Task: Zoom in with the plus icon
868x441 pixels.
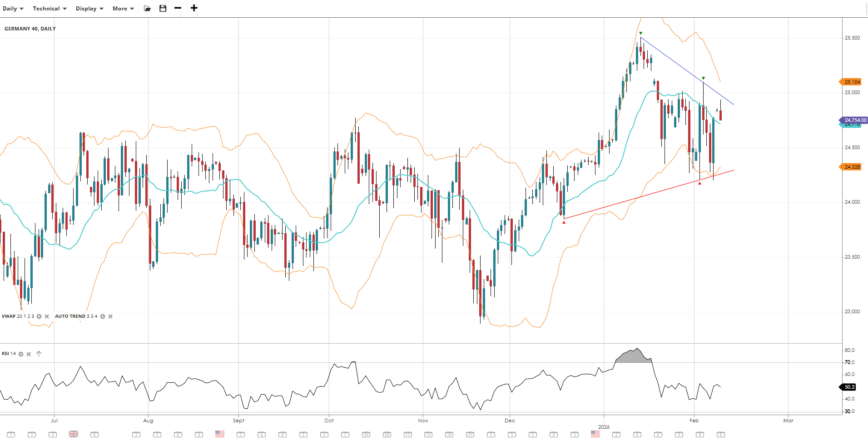Action: click(194, 8)
